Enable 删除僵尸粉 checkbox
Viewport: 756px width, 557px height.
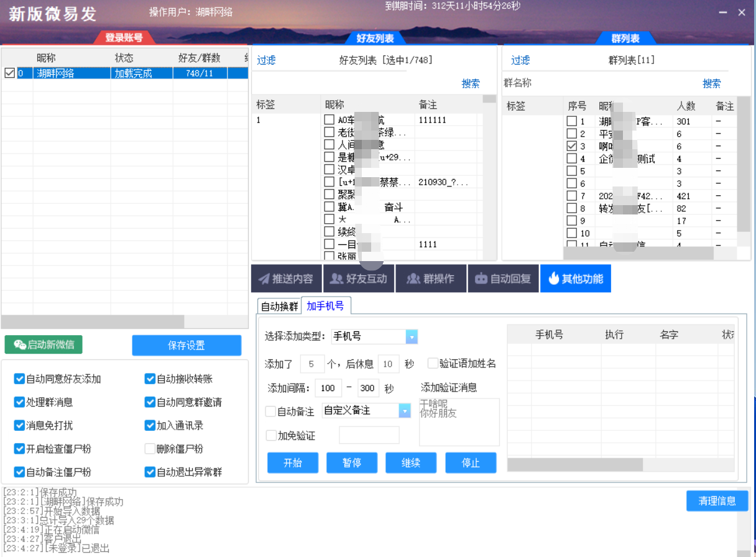[150, 448]
